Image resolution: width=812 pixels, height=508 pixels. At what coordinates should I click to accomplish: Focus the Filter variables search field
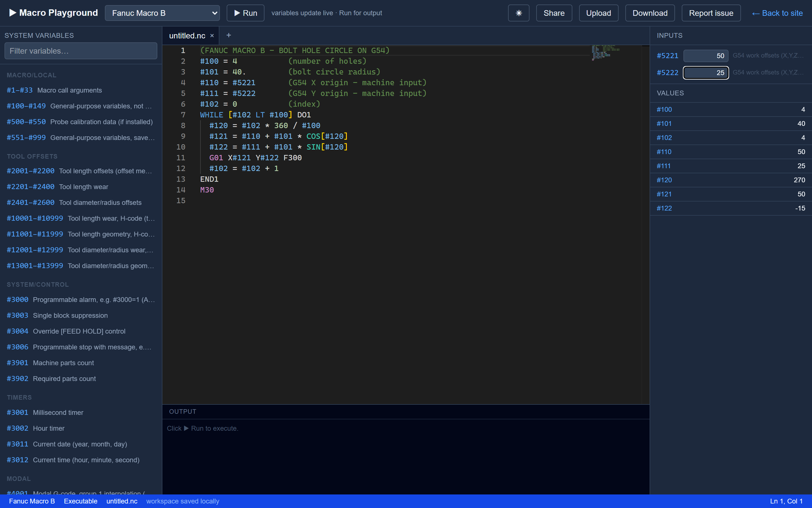[81, 51]
